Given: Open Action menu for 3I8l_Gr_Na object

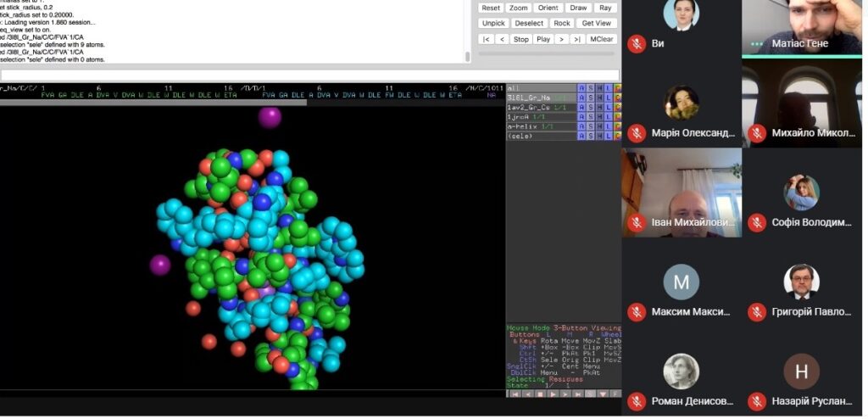Looking at the screenshot, I should pos(581,98).
